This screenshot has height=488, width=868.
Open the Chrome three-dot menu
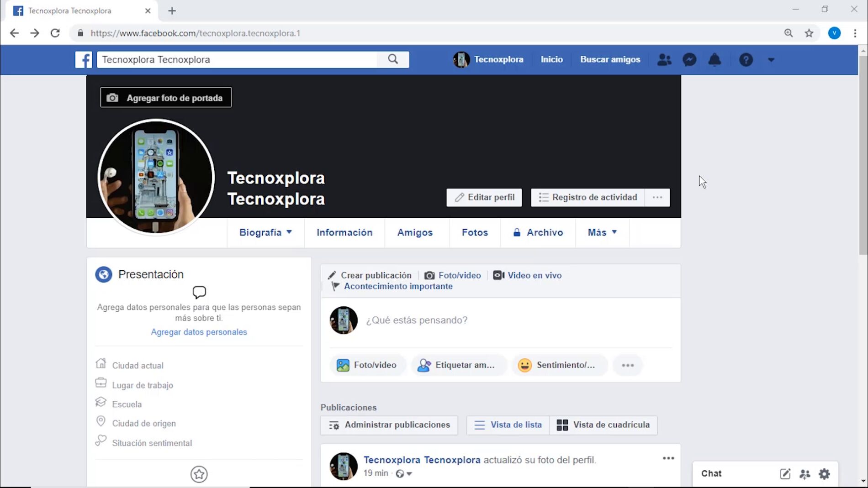[x=855, y=33]
